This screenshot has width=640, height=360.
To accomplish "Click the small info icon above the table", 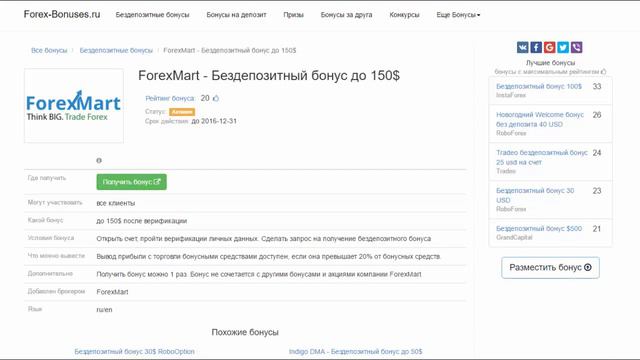I will click(99, 160).
